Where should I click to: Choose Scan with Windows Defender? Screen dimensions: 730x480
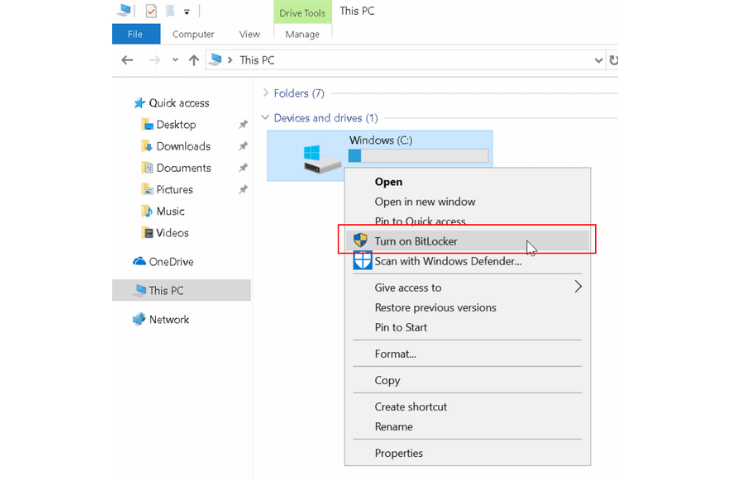467,261
